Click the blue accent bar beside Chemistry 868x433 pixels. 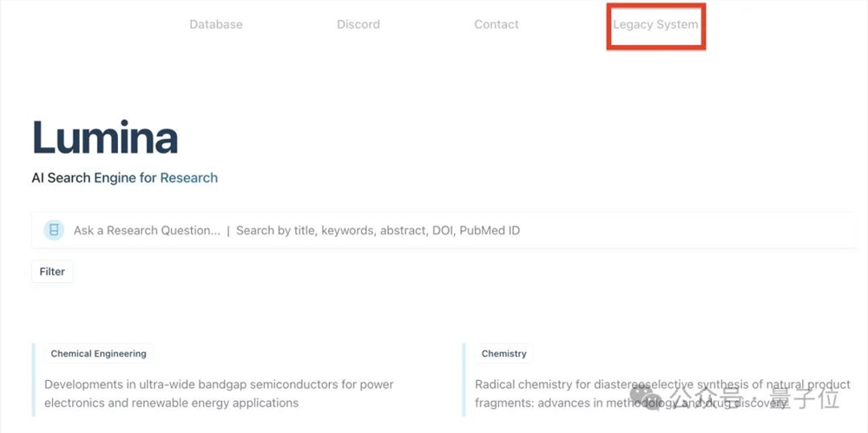464,379
